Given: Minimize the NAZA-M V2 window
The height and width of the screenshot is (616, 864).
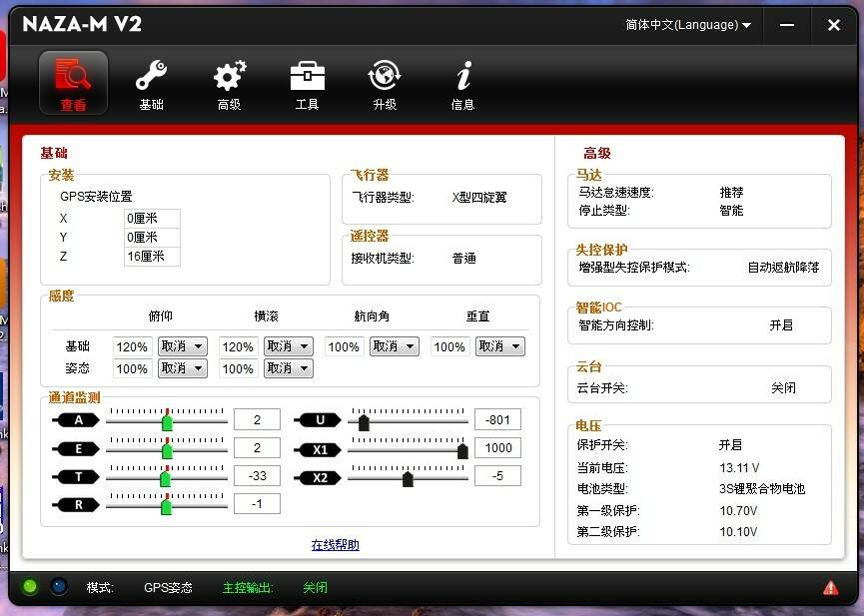Looking at the screenshot, I should [x=787, y=25].
